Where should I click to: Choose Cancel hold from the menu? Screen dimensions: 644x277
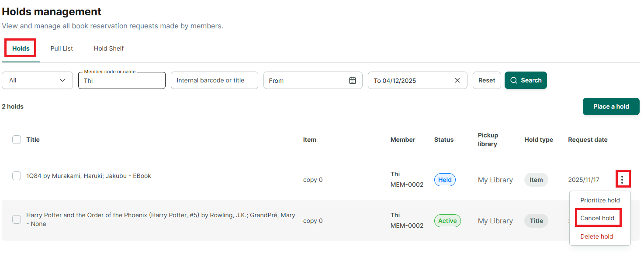click(597, 218)
